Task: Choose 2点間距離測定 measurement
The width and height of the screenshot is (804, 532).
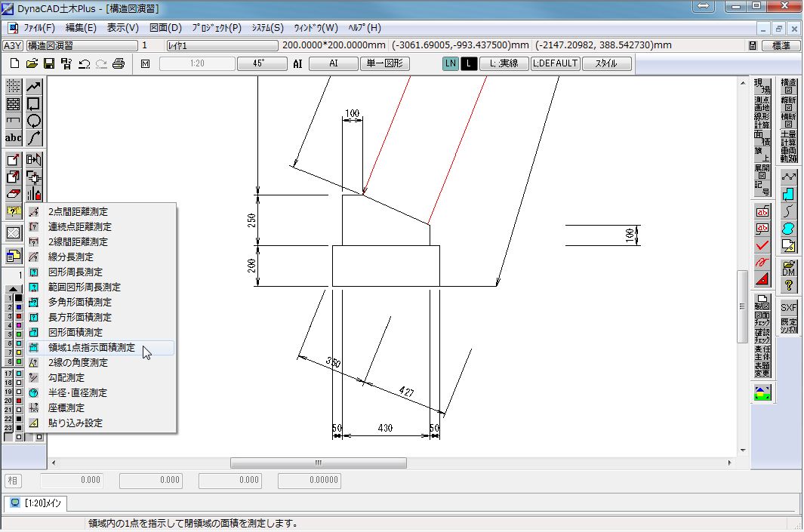Action: tap(100, 212)
